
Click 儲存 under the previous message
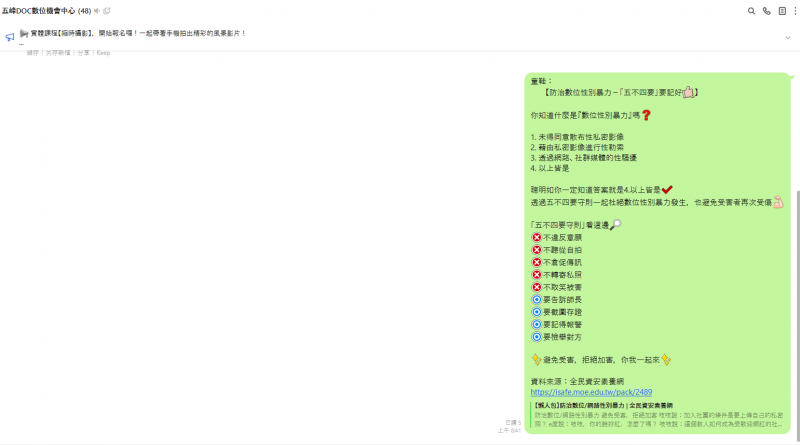pyautogui.click(x=32, y=52)
